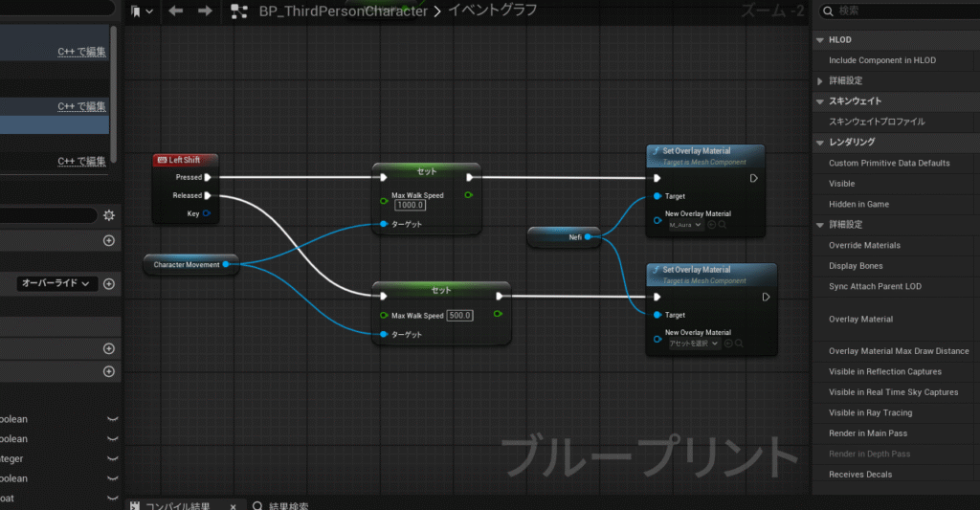Select Visible in Real Time Sky Captures
The height and width of the screenshot is (510, 980).
tap(896, 392)
